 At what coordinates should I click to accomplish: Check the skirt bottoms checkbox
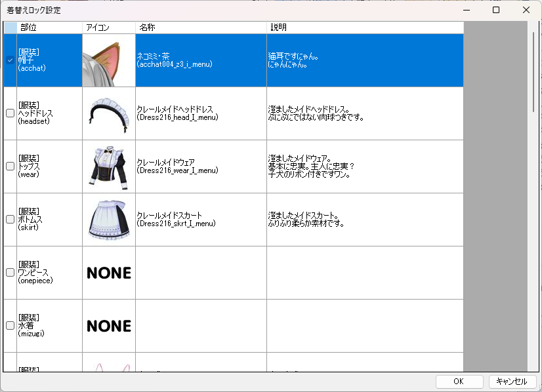point(10,220)
